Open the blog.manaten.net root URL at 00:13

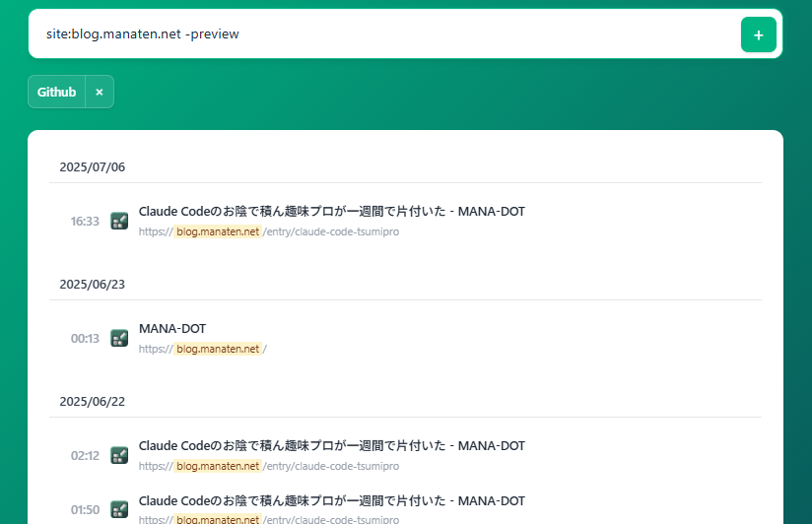[x=202, y=349]
